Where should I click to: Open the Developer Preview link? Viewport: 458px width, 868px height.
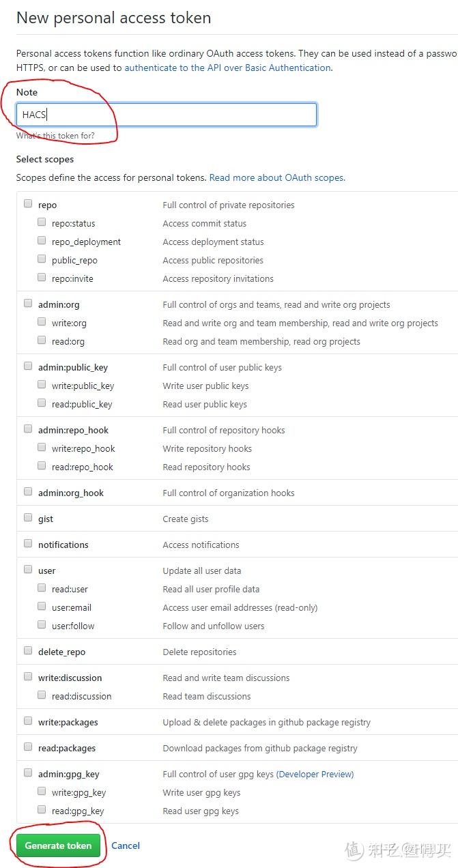pyautogui.click(x=315, y=774)
